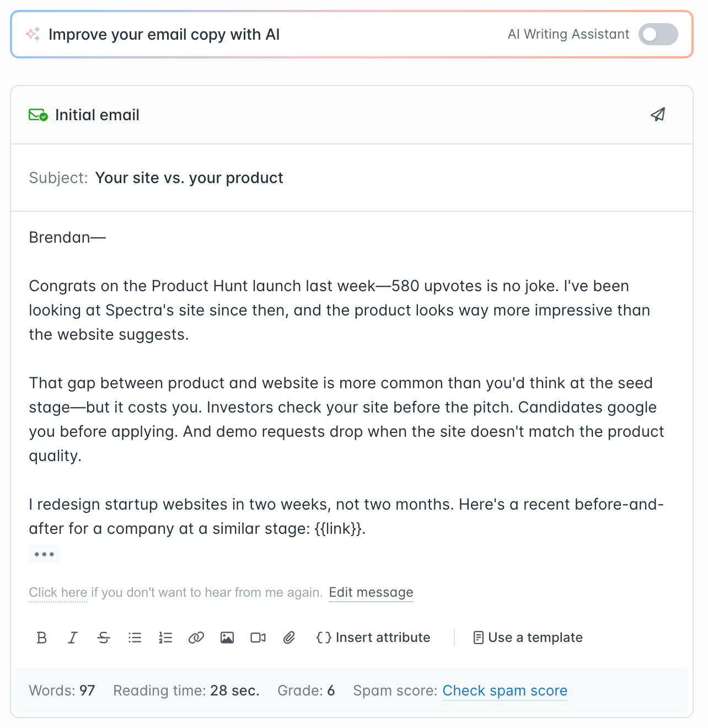This screenshot has width=708, height=728.
Task: Open Insert attribute options
Action: click(373, 638)
